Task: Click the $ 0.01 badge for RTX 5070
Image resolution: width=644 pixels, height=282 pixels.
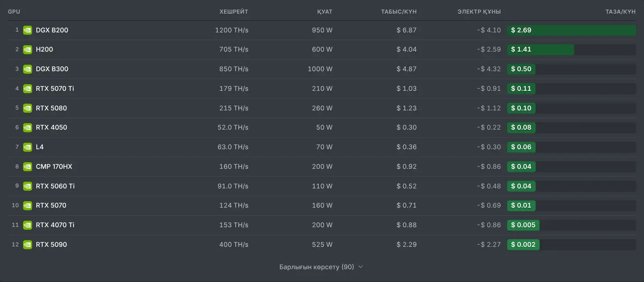Action: pyautogui.click(x=521, y=206)
